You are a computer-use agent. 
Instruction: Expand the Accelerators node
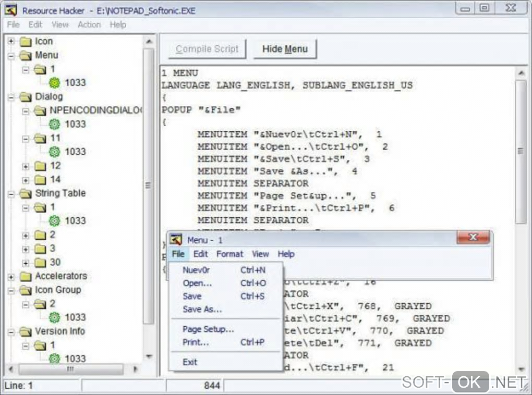pyautogui.click(x=11, y=277)
